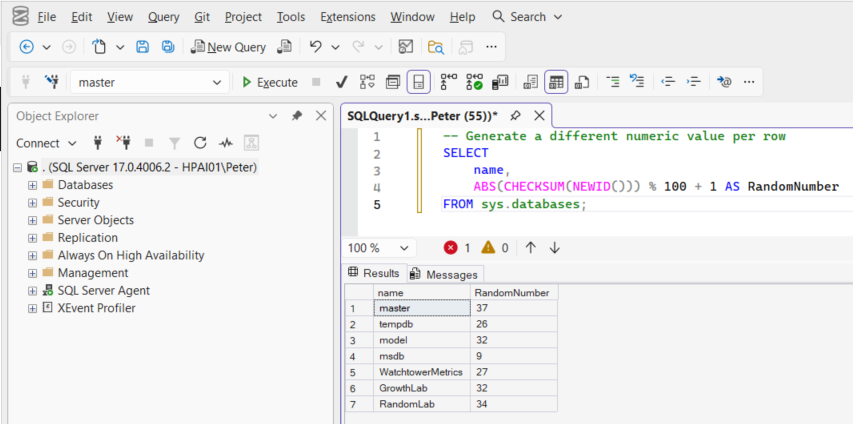
Task: Refresh Object Explorer with the refresh icon
Action: point(200,143)
